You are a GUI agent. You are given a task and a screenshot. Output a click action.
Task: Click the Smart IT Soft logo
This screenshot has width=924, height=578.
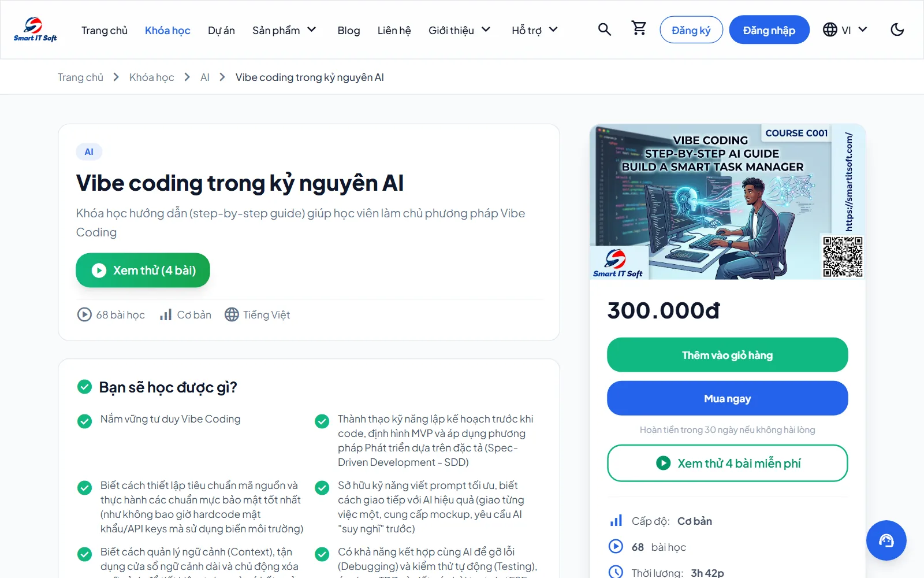(x=35, y=29)
